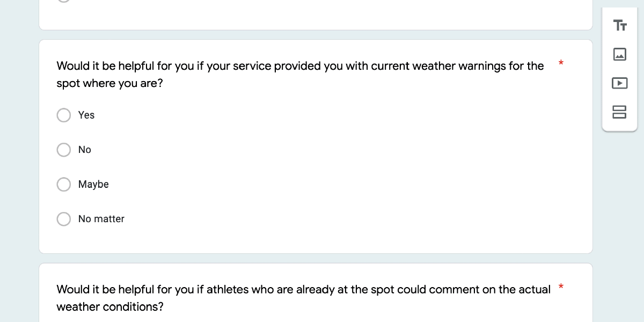Click the Add image icon
Image resolution: width=644 pixels, height=322 pixels.
pos(620,54)
